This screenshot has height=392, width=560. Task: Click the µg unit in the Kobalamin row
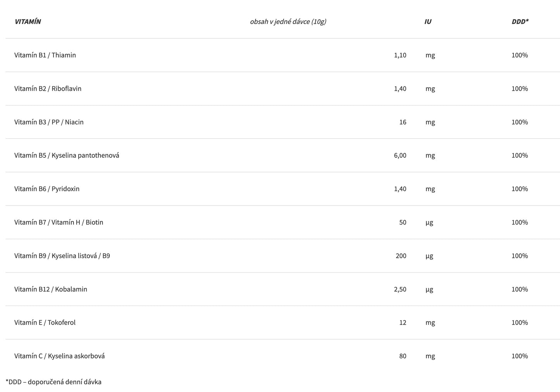point(429,289)
